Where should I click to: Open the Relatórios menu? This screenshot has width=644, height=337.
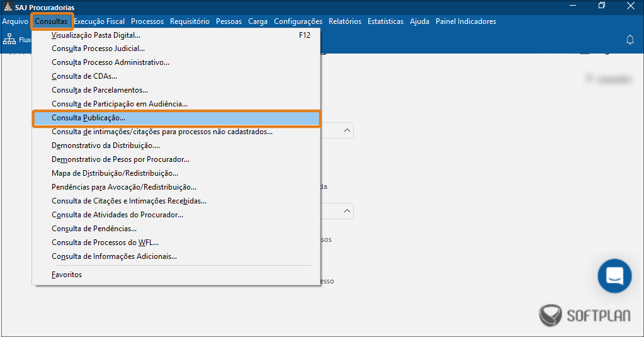tap(345, 21)
